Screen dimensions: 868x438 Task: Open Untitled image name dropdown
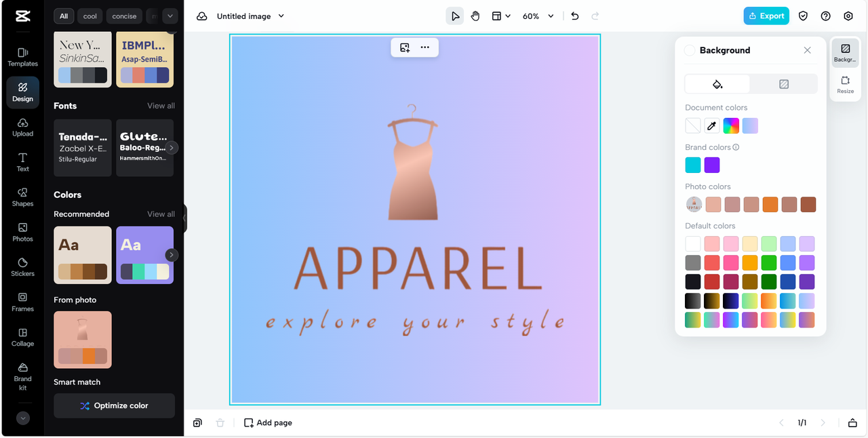click(250, 16)
